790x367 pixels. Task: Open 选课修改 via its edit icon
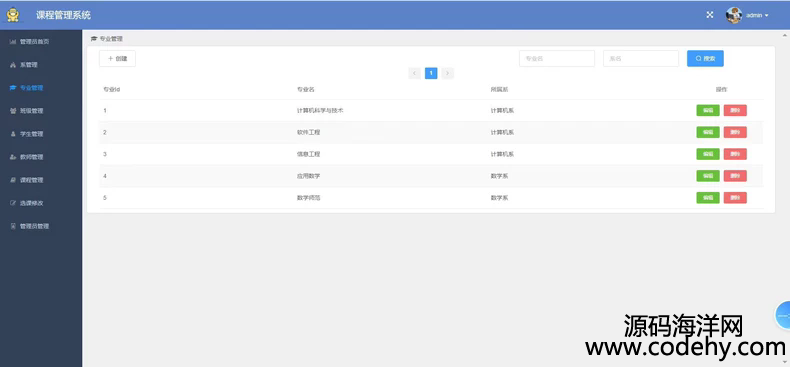[x=13, y=203]
